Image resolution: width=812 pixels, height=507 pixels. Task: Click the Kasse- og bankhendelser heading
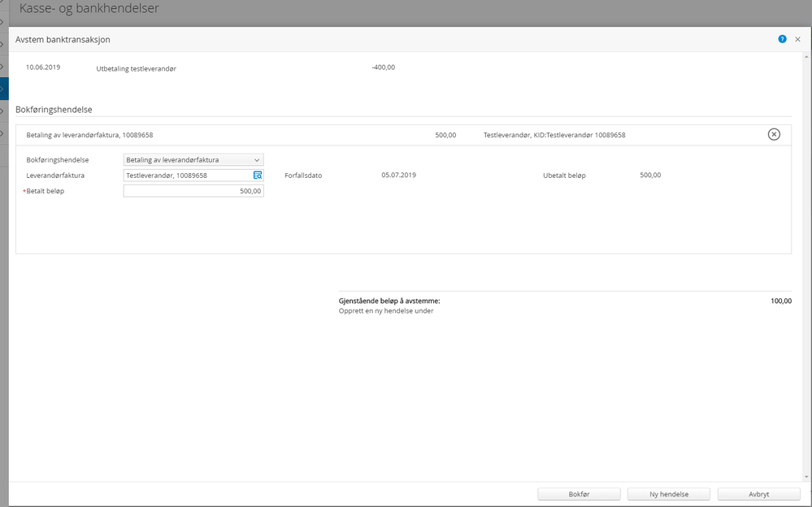click(x=89, y=8)
